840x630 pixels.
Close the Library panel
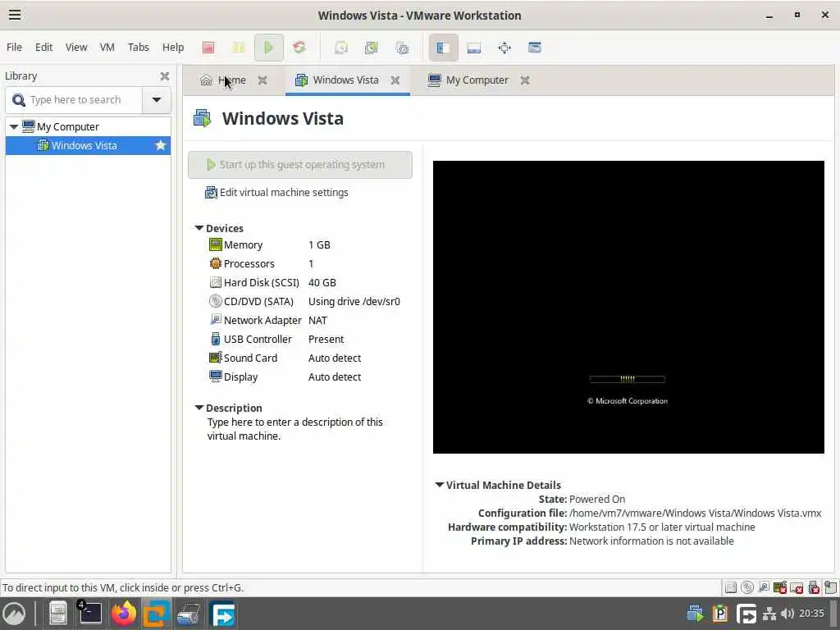(x=164, y=76)
